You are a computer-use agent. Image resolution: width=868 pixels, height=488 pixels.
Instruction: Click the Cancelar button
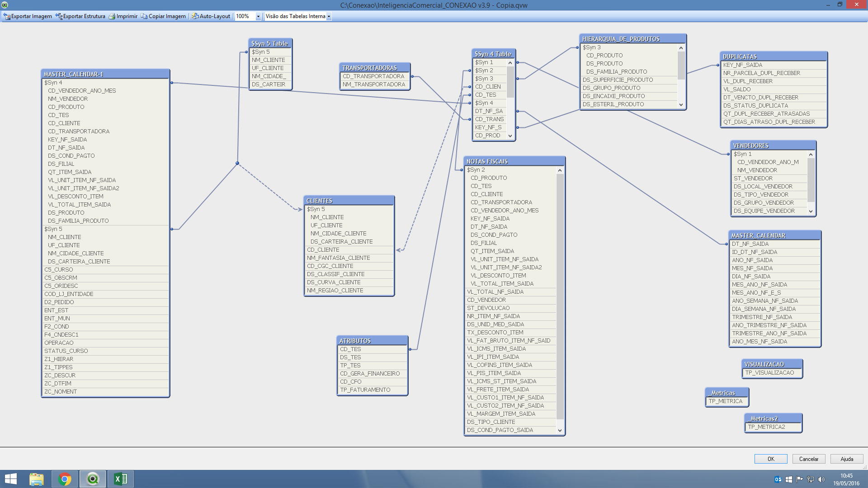tap(809, 459)
